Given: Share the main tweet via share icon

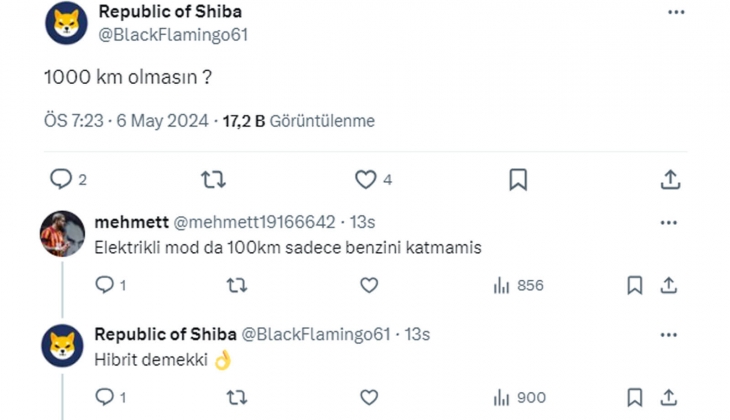Looking at the screenshot, I should point(671,179).
